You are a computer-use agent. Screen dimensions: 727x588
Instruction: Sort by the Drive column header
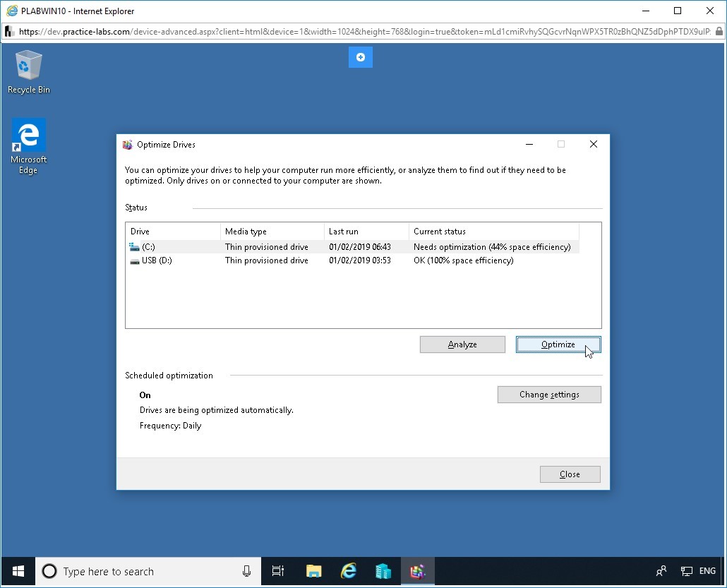coord(173,232)
